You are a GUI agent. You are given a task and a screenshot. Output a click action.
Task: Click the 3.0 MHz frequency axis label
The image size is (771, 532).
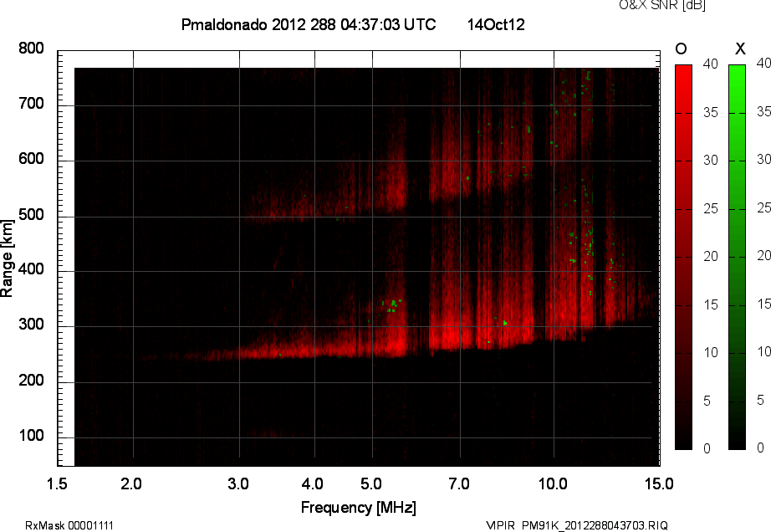tap(238, 483)
